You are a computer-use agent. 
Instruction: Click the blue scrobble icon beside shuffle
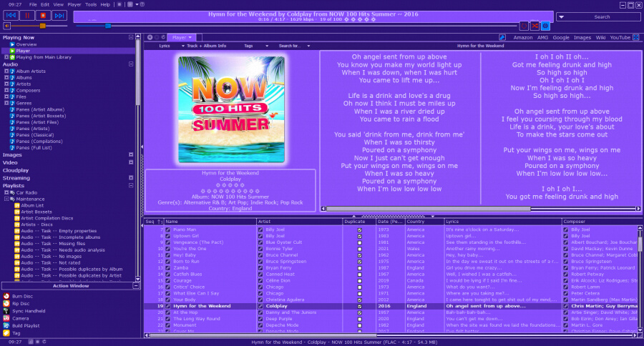coord(545,26)
